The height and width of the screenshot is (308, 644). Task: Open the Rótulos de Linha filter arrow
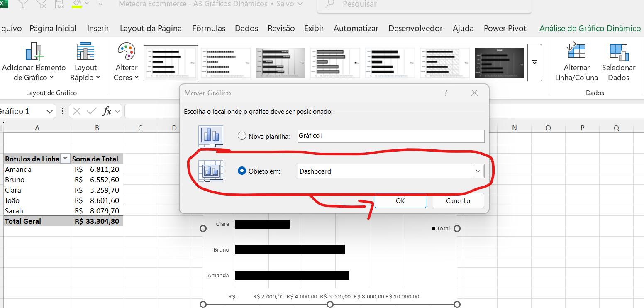pos(65,159)
